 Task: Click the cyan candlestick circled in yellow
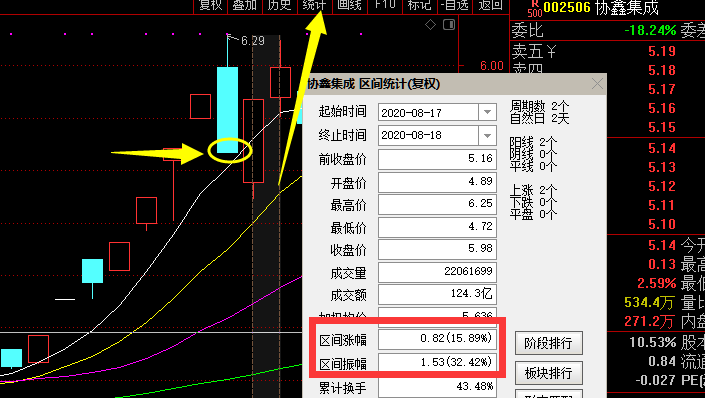click(x=228, y=110)
